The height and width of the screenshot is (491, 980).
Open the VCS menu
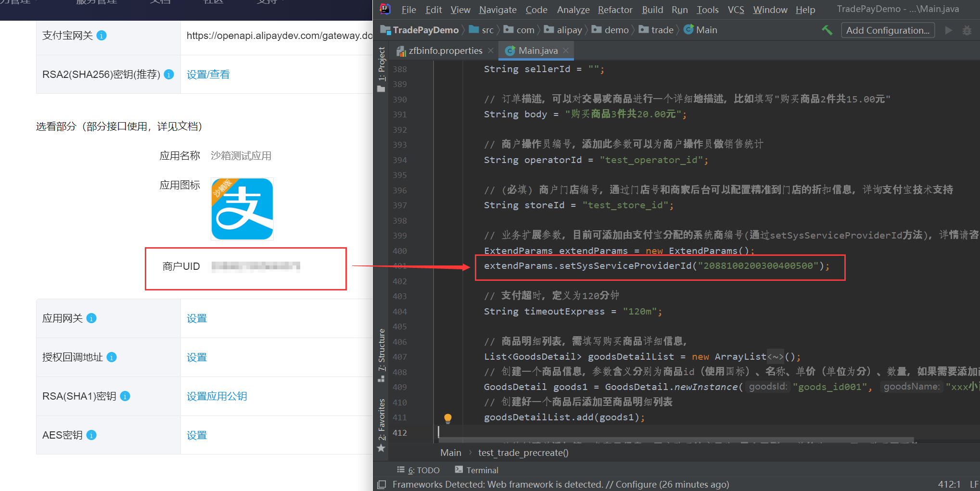(736, 10)
